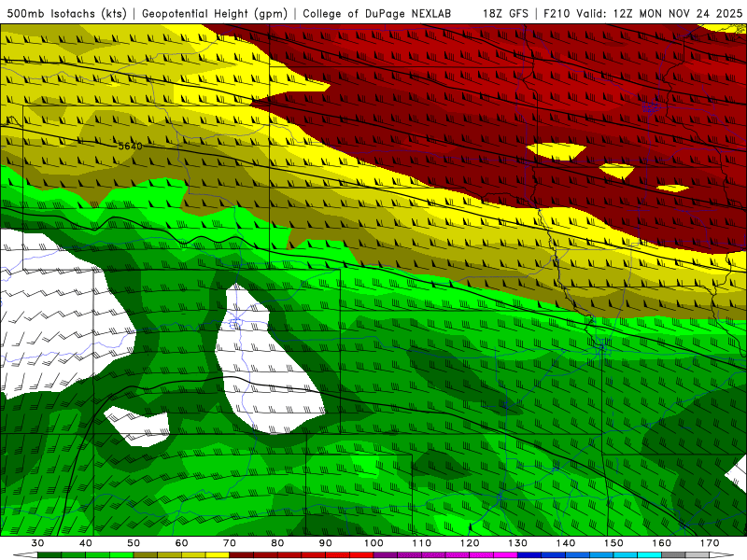This screenshot has width=747, height=560.
Task: Click the legend value 30
Action: tap(37, 543)
